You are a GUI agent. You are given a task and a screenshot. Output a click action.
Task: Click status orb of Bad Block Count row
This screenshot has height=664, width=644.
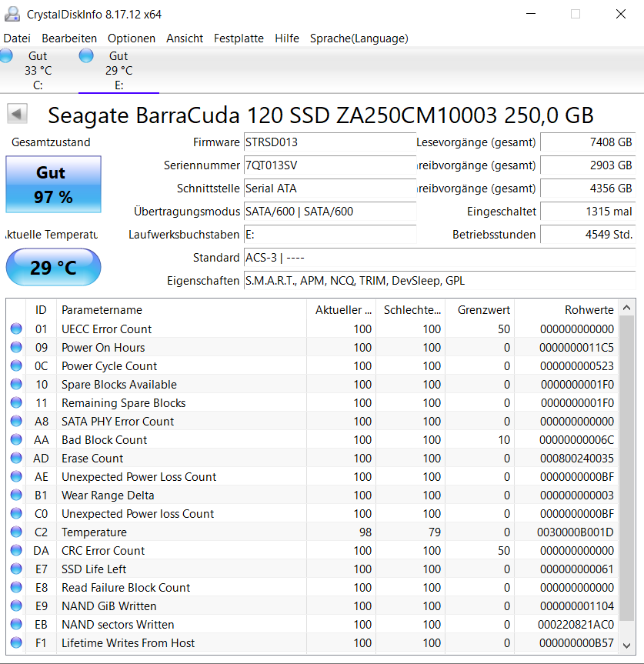click(16, 439)
